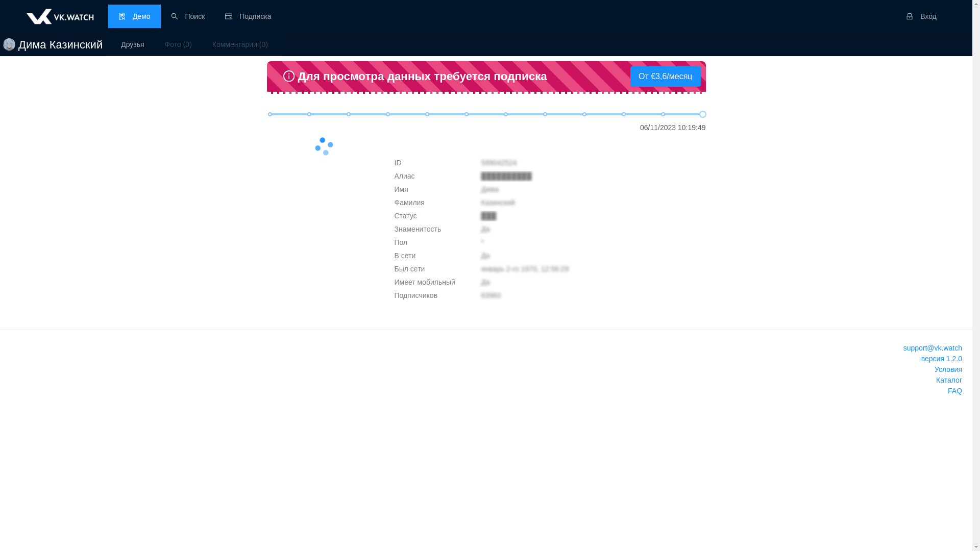Viewport: 980px width, 551px height.
Task: Click the Имеет мобильный label
Action: pos(424,282)
